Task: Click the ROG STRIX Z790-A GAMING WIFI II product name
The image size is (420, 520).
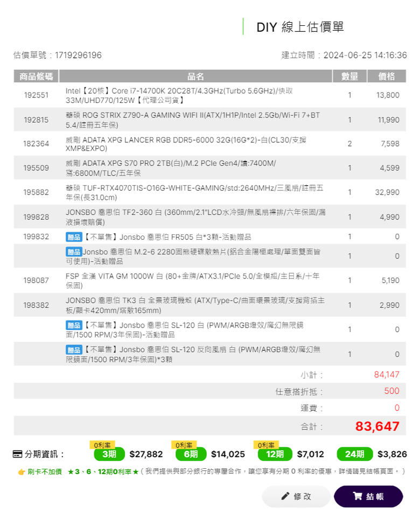Action: tap(193, 120)
